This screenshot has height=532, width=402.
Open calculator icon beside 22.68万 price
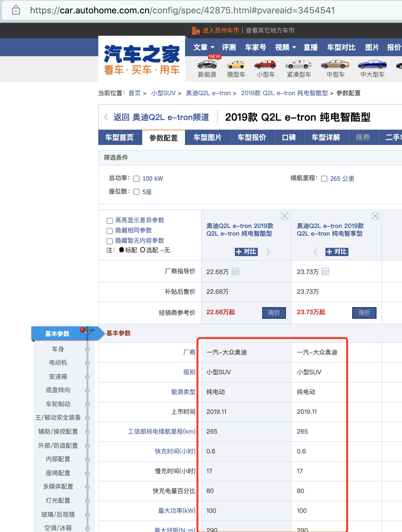click(235, 271)
